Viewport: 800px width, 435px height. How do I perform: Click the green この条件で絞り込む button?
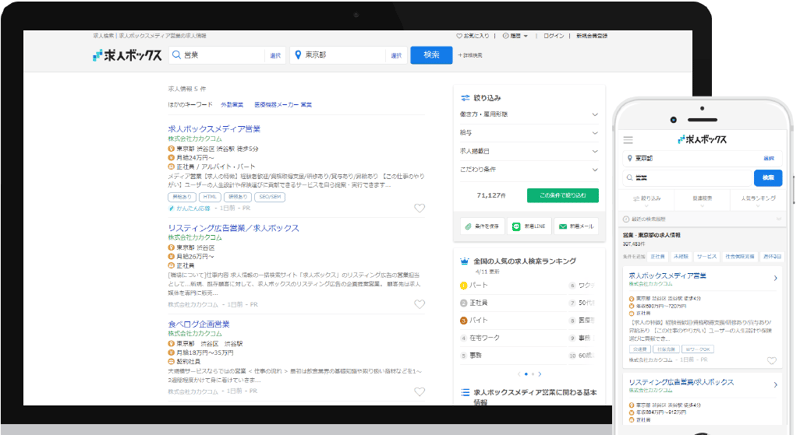click(563, 195)
